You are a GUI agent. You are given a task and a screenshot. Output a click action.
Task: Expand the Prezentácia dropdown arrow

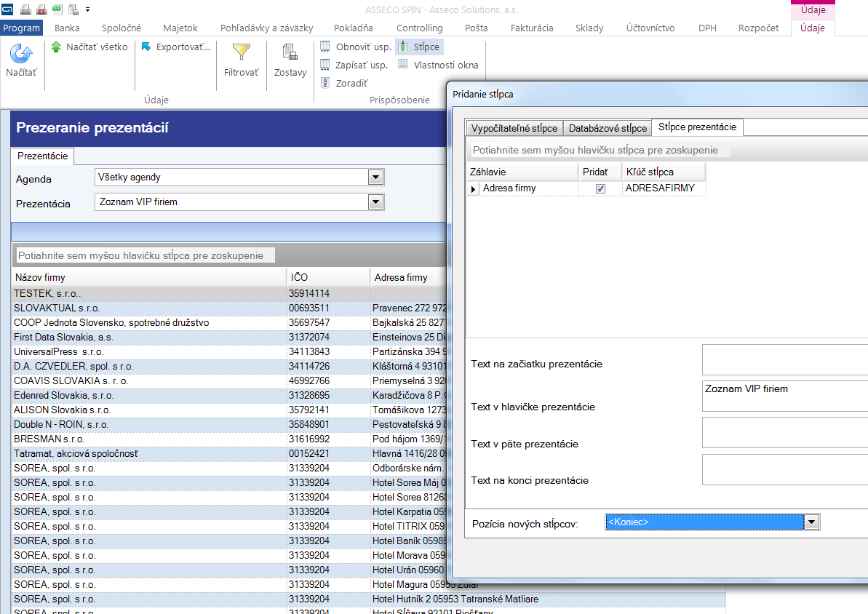click(x=376, y=202)
